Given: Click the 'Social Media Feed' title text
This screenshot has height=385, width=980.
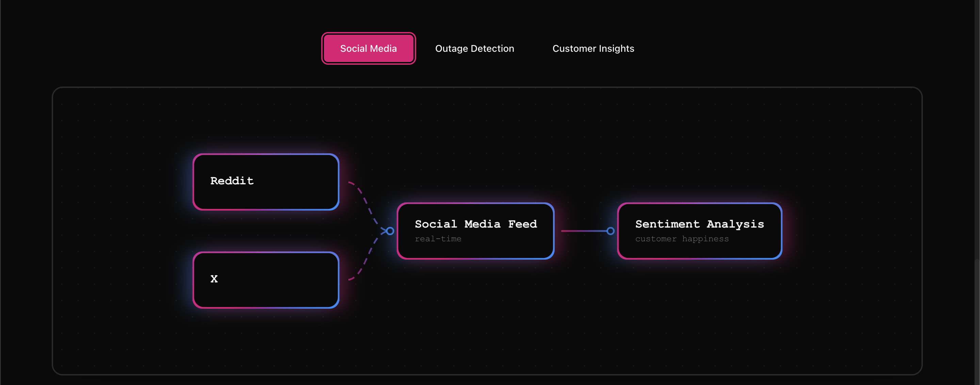Looking at the screenshot, I should [x=476, y=224].
